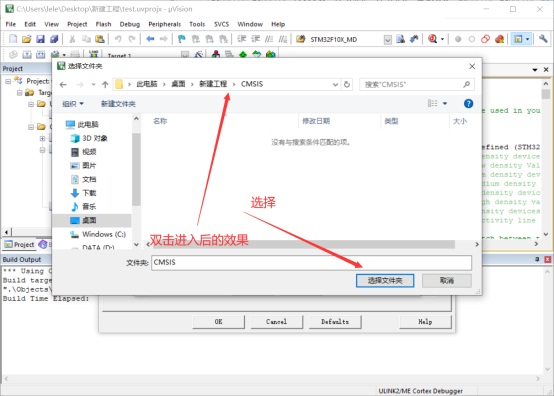554x396 pixels.
Task: Comment out selected lines
Action: [269, 39]
